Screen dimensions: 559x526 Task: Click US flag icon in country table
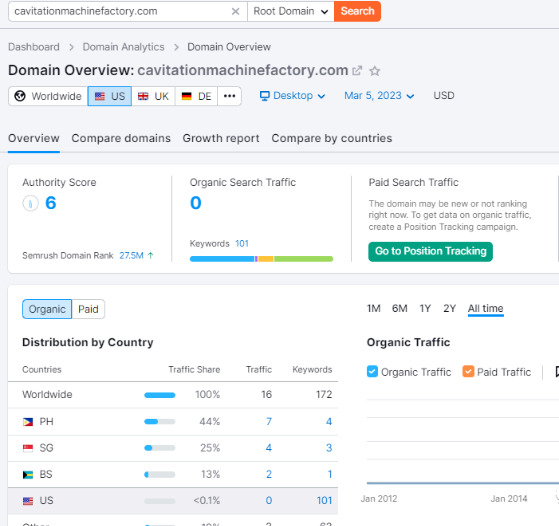pyautogui.click(x=28, y=501)
